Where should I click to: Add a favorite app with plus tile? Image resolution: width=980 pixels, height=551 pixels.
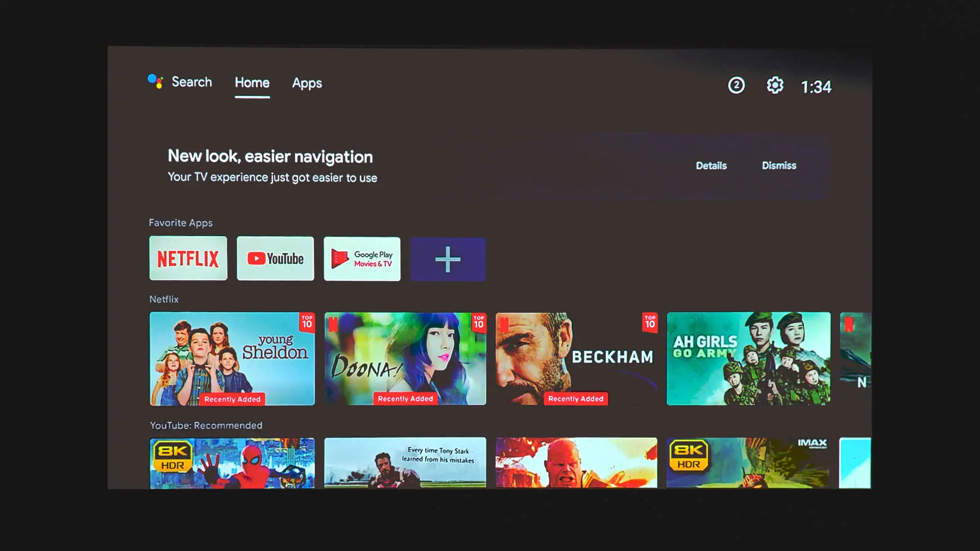(x=448, y=259)
